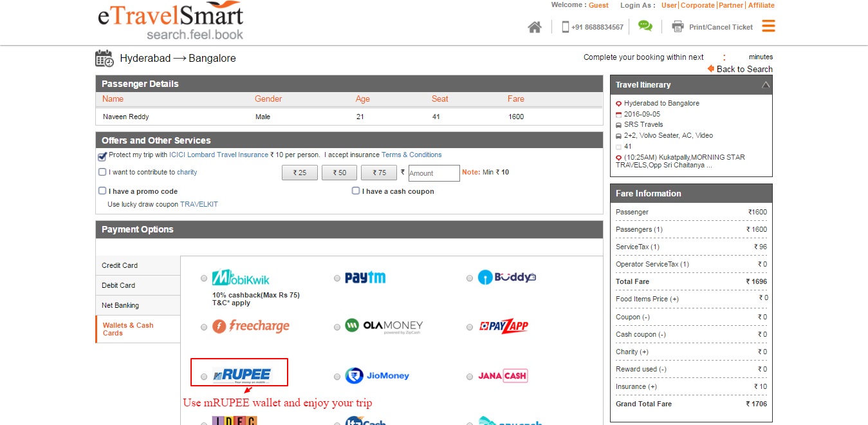Viewport: 868px width, 425px height.
Task: Select the Freecharge radio button
Action: click(204, 327)
